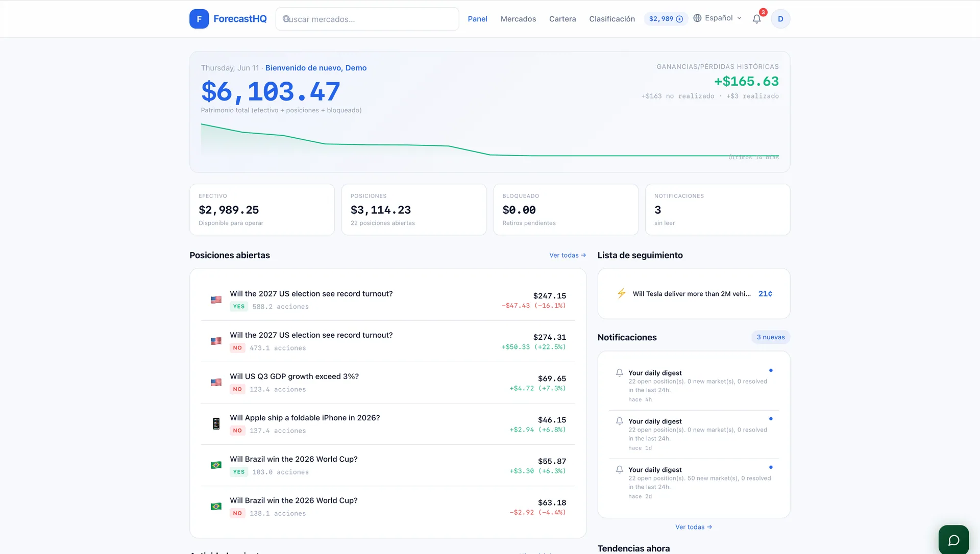This screenshot has height=554, width=980.
Task: Open the daily digest from hace 2d
Action: [x=694, y=483]
